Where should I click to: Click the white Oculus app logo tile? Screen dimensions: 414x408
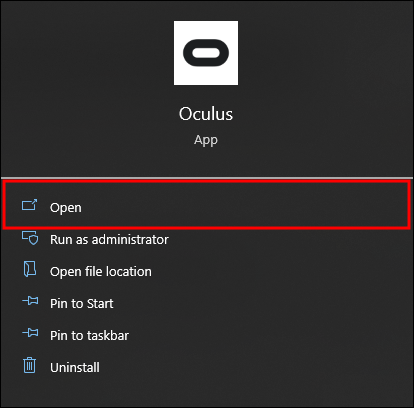tap(206, 53)
